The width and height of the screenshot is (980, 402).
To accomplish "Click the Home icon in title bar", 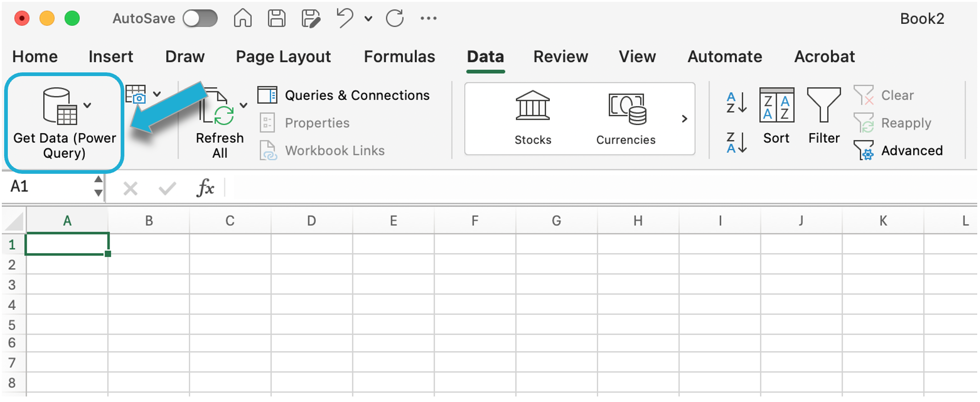I will [x=243, y=18].
